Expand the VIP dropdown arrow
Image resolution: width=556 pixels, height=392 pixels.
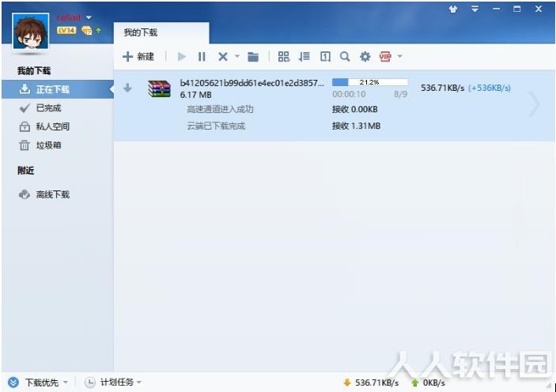point(400,56)
